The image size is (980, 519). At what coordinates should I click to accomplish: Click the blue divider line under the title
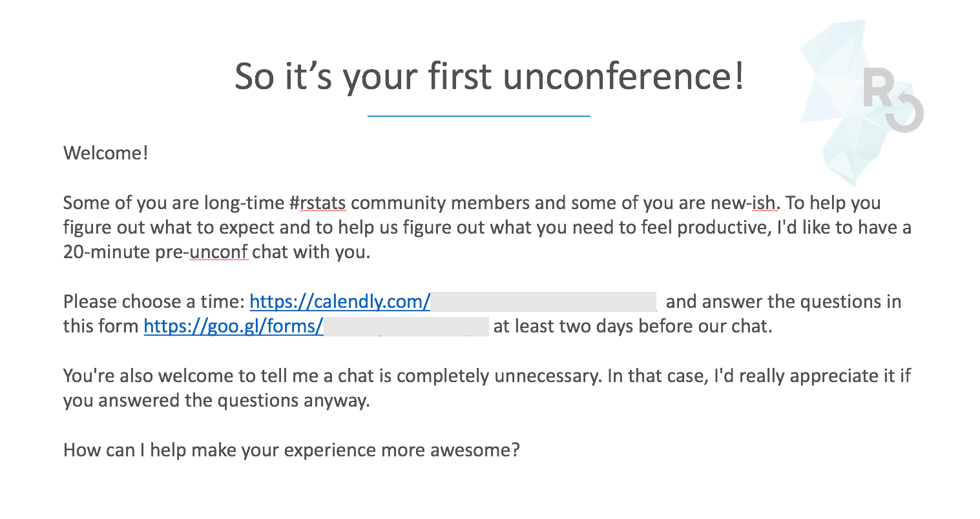[479, 116]
